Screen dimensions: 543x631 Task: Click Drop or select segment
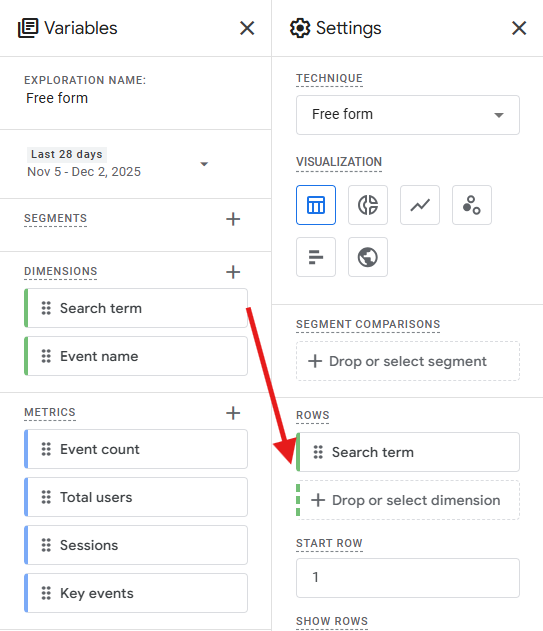408,361
